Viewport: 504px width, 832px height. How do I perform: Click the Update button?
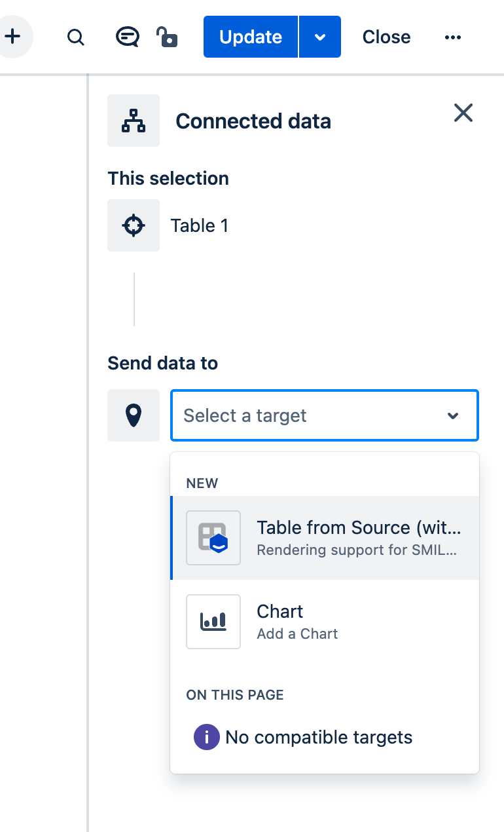tap(251, 37)
